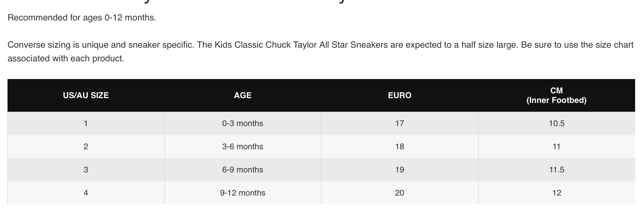Click the US/AU size 2 cell
644x216 pixels.
click(x=86, y=146)
